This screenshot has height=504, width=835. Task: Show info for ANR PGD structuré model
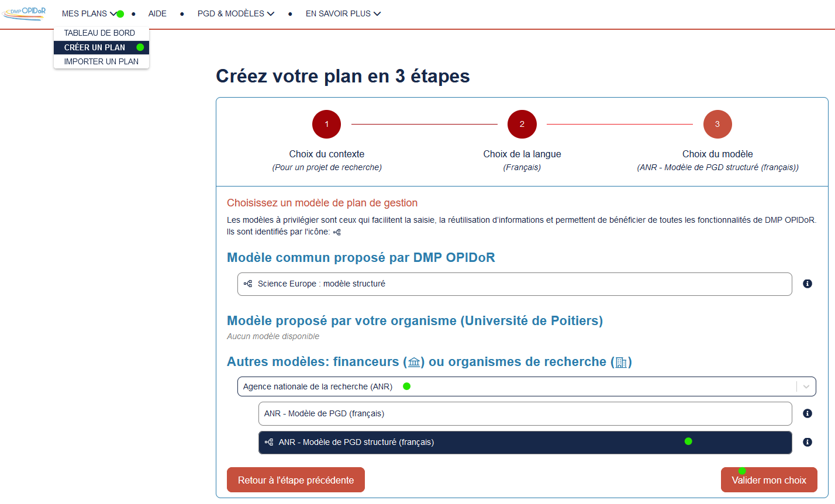808,442
